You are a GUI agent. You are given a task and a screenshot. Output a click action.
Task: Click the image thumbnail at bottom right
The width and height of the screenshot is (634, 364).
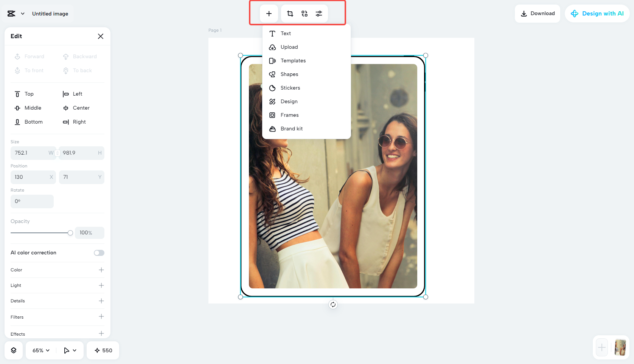point(621,347)
